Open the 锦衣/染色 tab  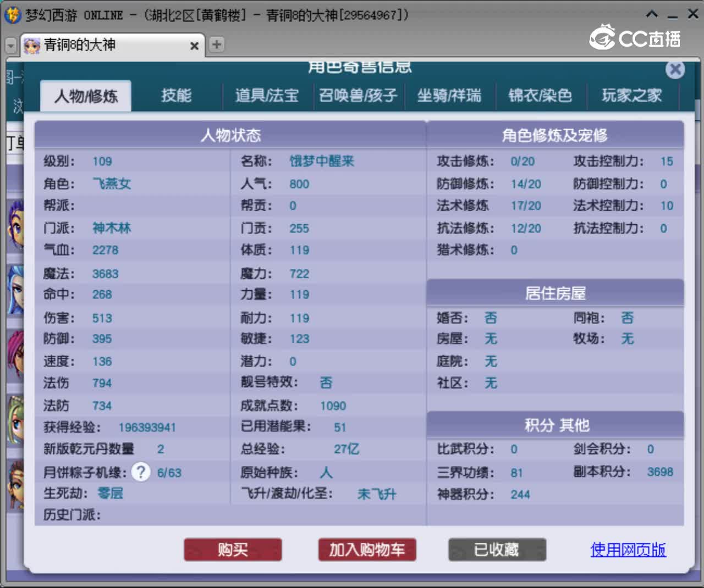[x=540, y=96]
